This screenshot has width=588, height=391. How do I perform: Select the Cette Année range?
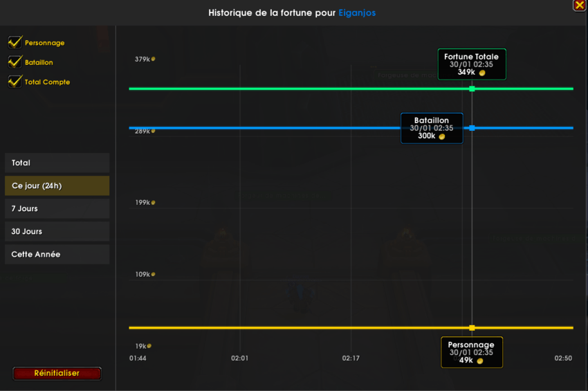57,255
